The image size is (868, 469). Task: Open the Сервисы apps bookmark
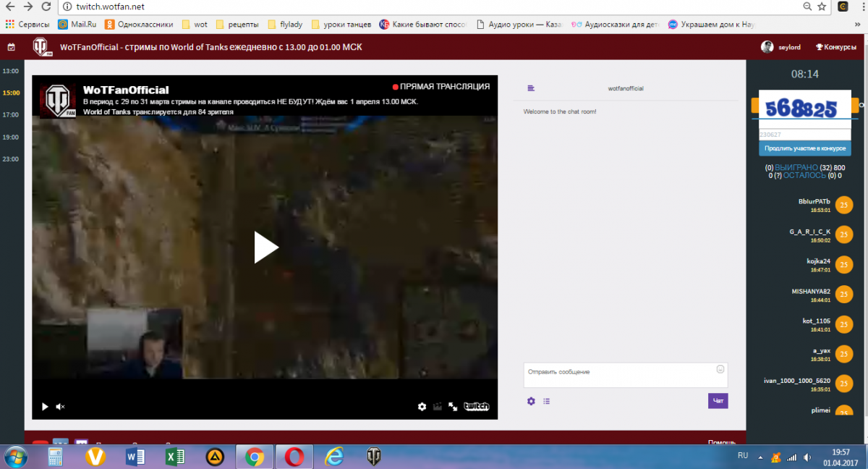pos(27,24)
